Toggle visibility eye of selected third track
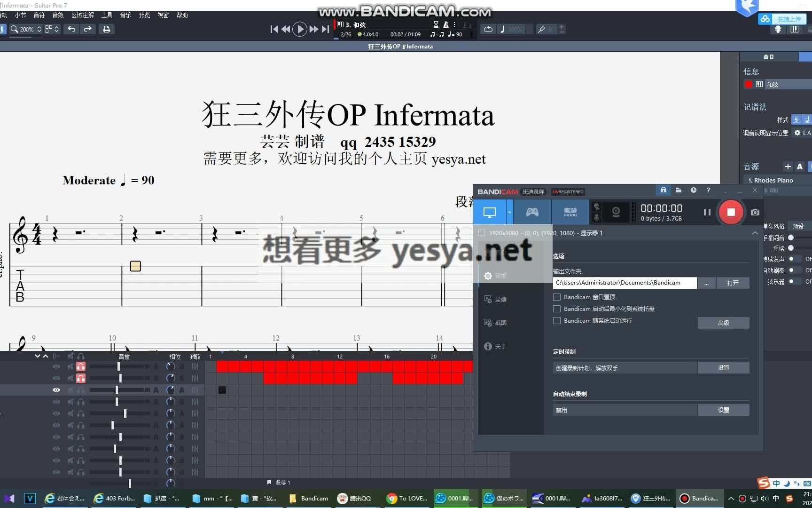Viewport: 812px width, 508px height. [x=56, y=390]
